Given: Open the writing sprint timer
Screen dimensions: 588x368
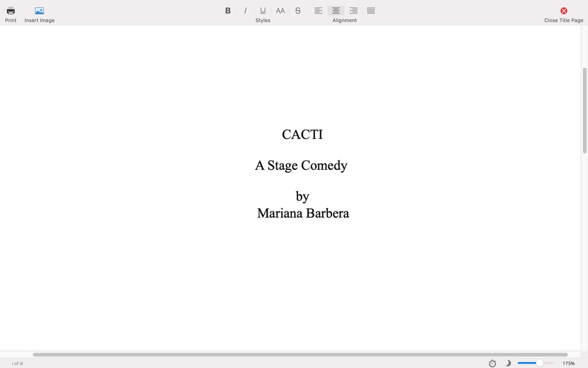Looking at the screenshot, I should [492, 363].
